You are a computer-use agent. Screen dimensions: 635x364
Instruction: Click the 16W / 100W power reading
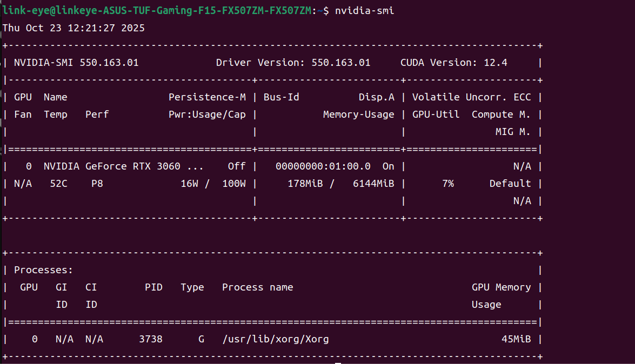[x=213, y=184]
